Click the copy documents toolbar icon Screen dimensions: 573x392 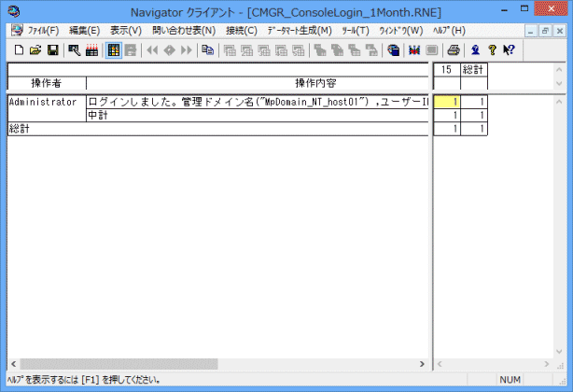[207, 49]
